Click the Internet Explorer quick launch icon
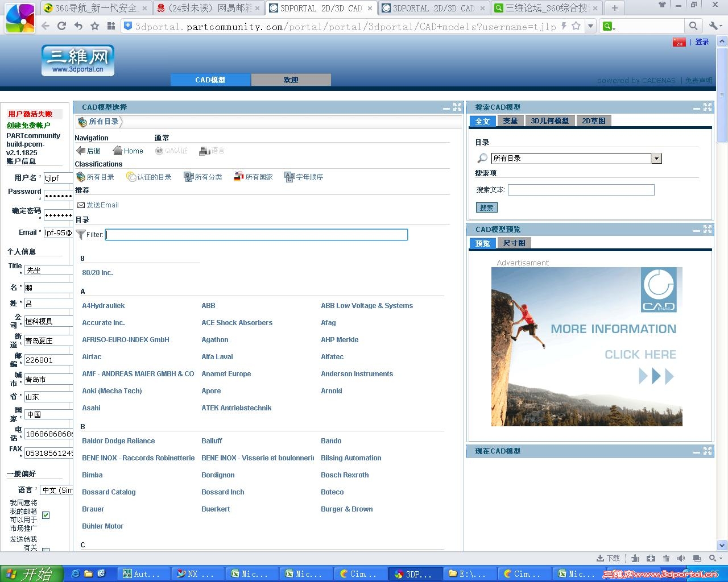Viewport: 728px width, 582px height. click(75, 574)
